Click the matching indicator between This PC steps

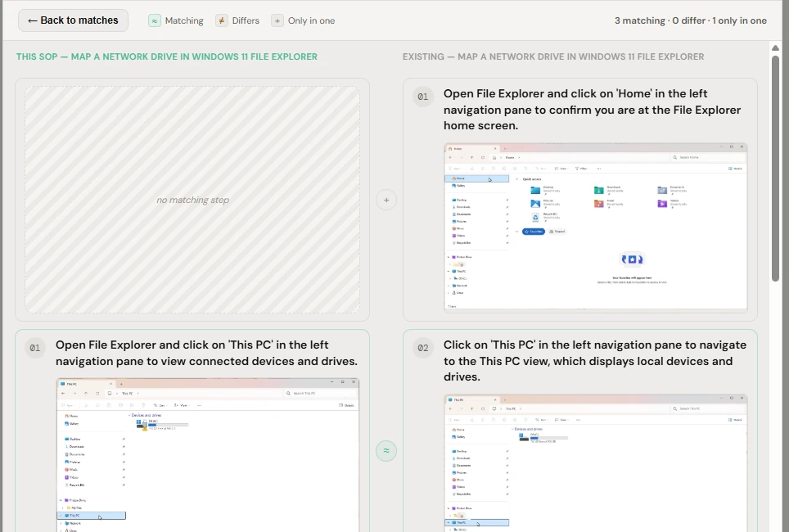coord(386,450)
